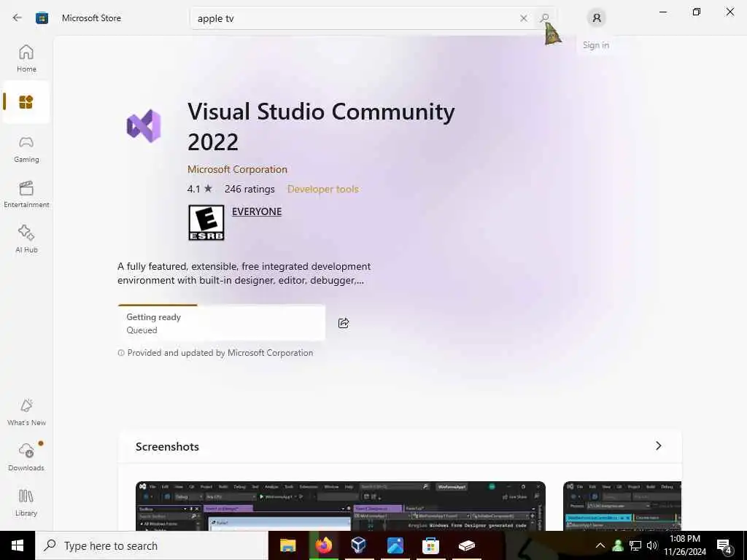Open VirtualBox from the taskbar
This screenshot has width=747, height=560.
359,545
